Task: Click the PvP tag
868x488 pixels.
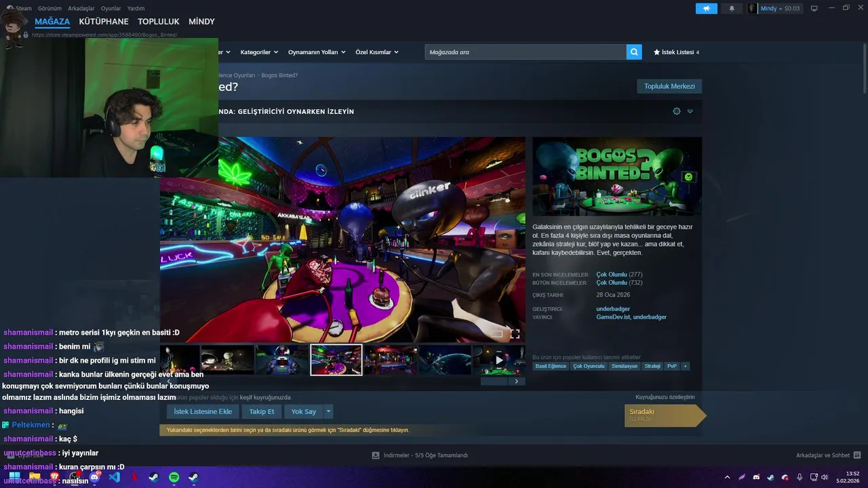Action: (672, 366)
